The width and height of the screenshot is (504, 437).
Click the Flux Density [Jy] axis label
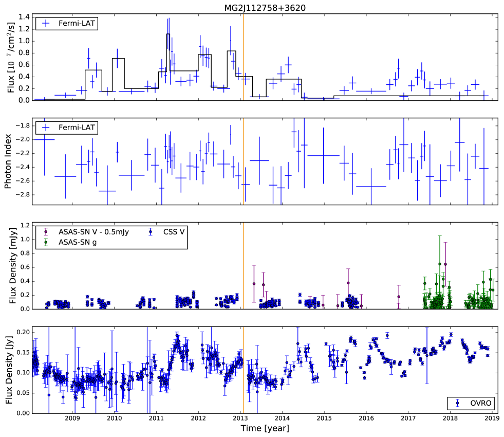click(x=9, y=370)
